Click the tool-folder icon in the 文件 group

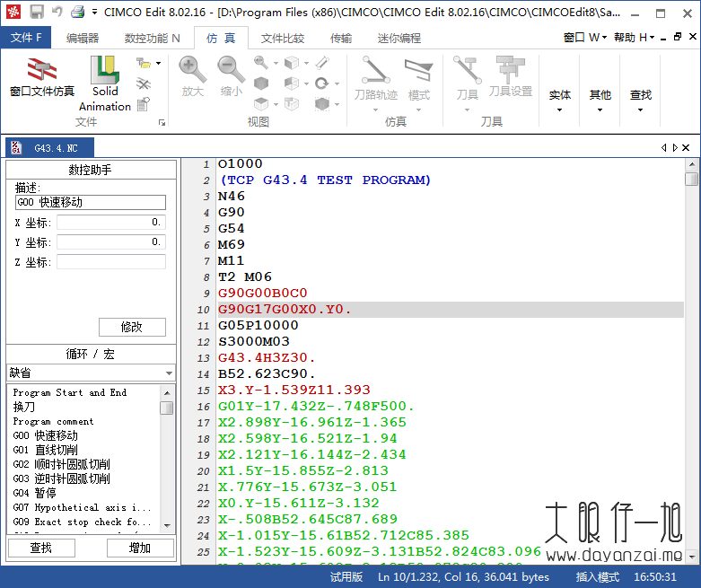143,63
